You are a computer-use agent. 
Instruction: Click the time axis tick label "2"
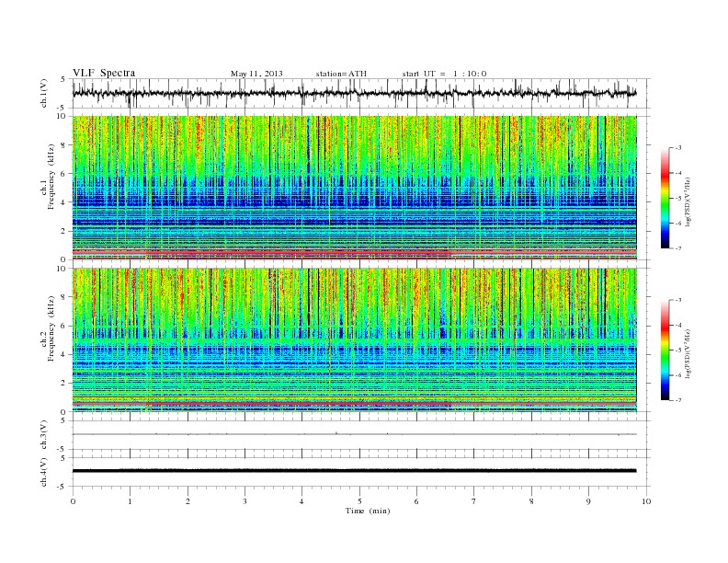point(188,501)
